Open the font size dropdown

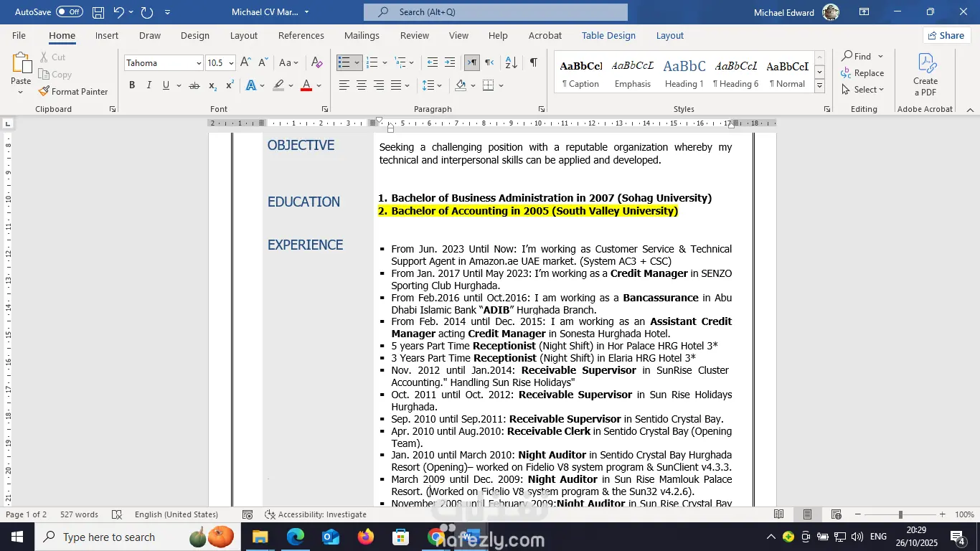[231, 63]
